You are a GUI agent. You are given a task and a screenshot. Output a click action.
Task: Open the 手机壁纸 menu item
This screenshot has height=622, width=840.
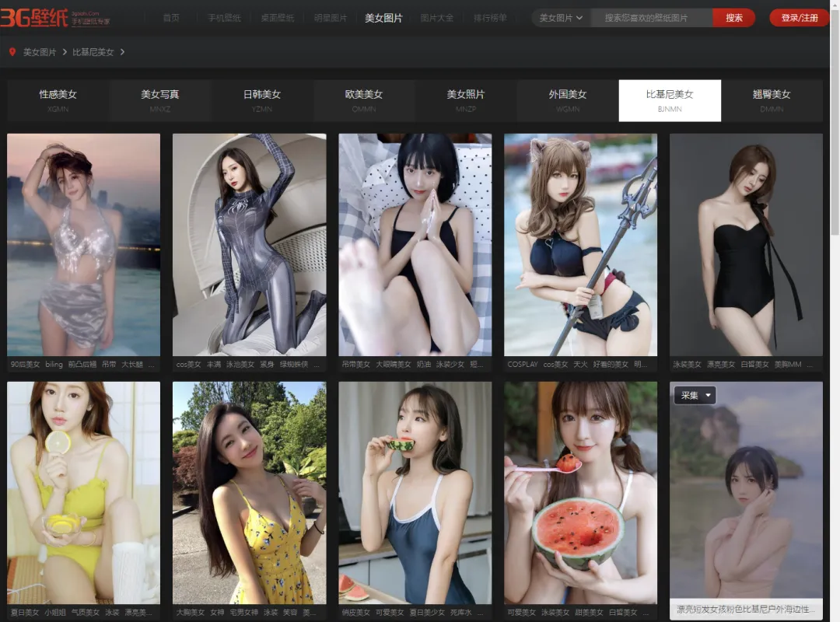click(224, 18)
